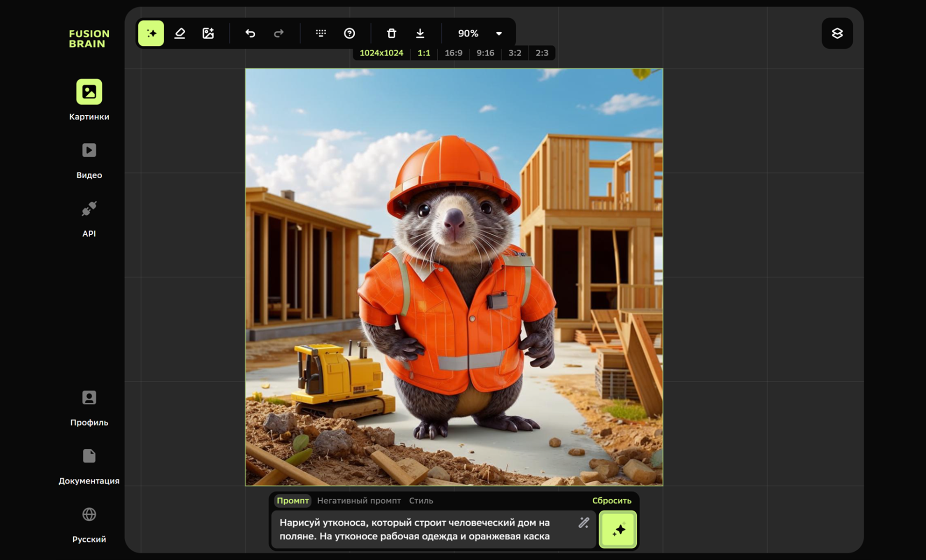Click the redo arrow icon
Screen dimensions: 926x560
coord(279,33)
